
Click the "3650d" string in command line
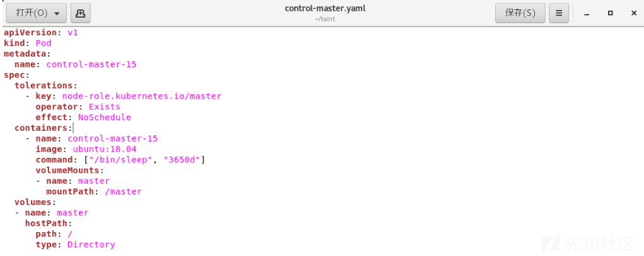pyautogui.click(x=182, y=160)
